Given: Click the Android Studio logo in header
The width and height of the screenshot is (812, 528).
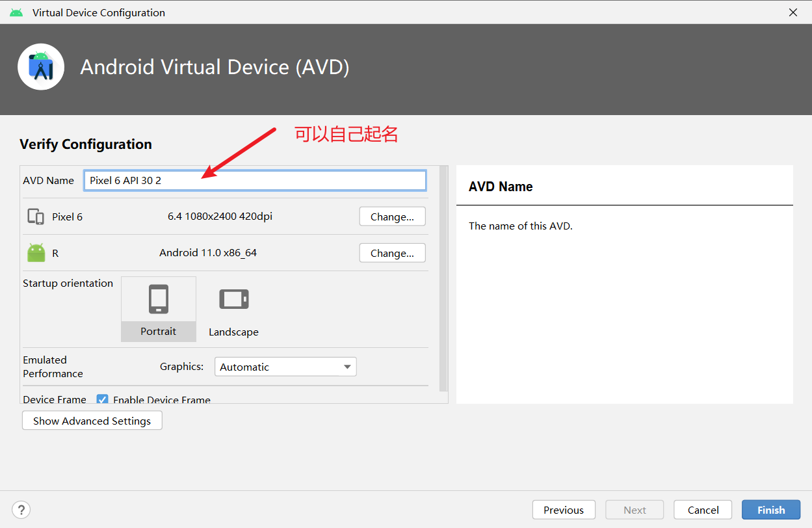Looking at the screenshot, I should tap(41, 67).
